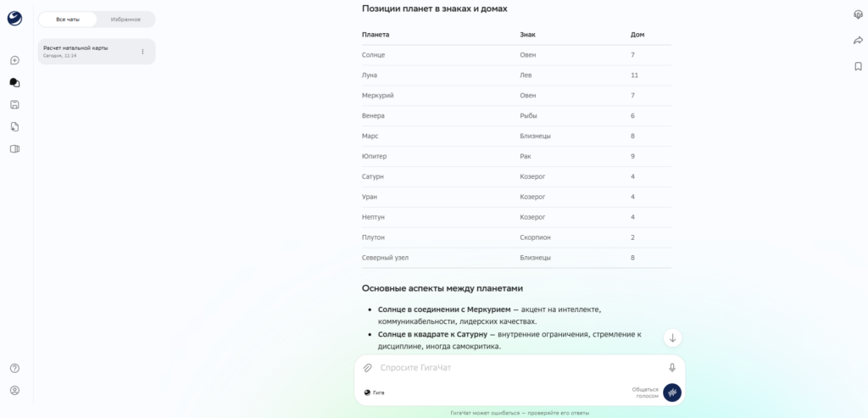Click the microphone dictation icon
This screenshot has height=418, width=868.
pyautogui.click(x=672, y=368)
